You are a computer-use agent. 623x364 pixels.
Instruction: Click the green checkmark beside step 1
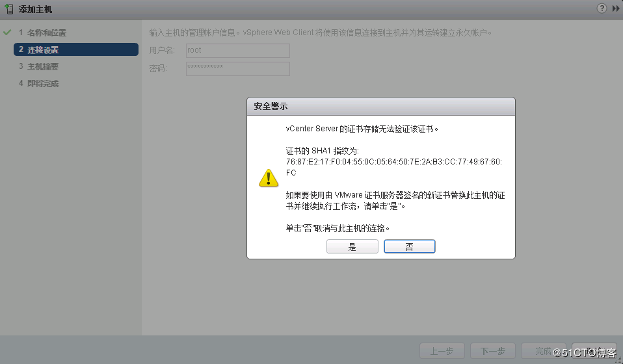tap(7, 32)
